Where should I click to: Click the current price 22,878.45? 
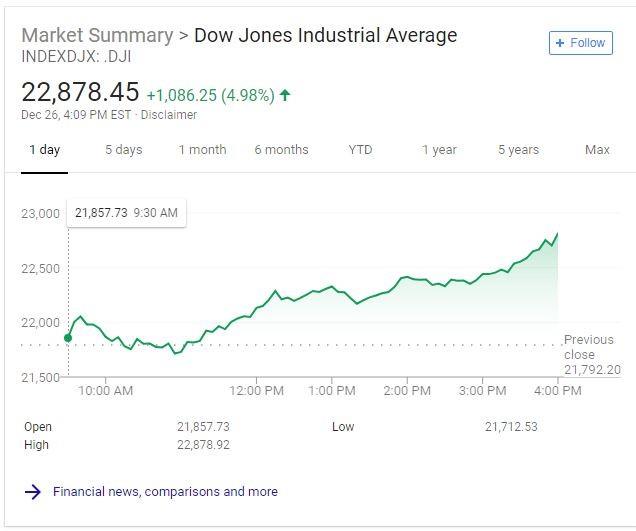point(80,92)
